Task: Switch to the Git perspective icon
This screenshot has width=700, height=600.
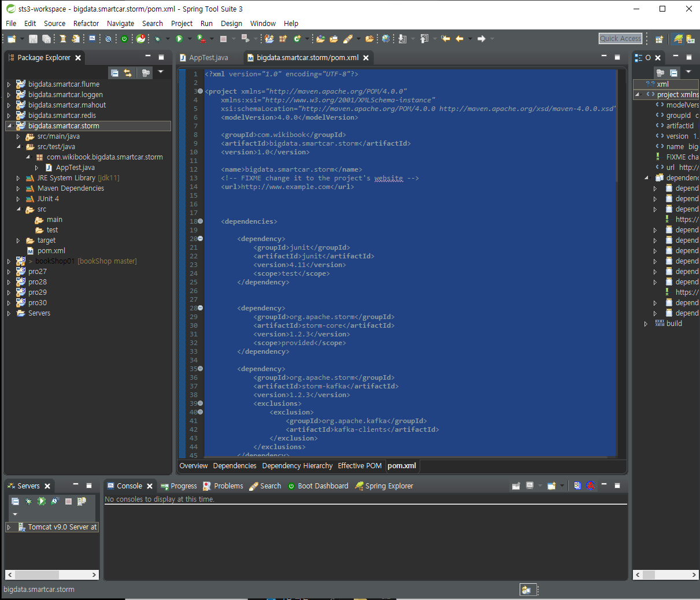Action: (x=691, y=39)
